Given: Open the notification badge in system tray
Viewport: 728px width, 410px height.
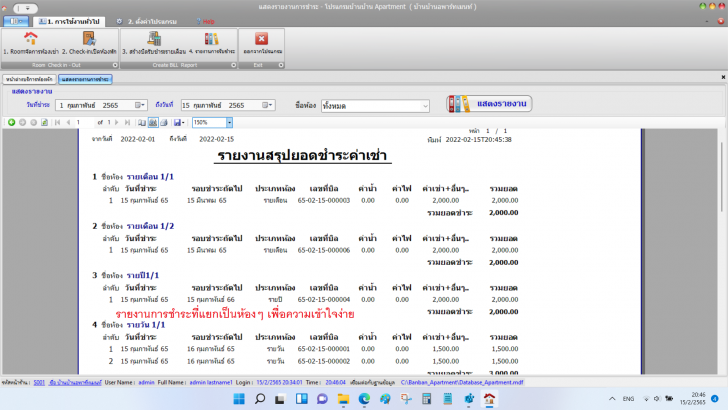Looking at the screenshot, I should pos(715,399).
